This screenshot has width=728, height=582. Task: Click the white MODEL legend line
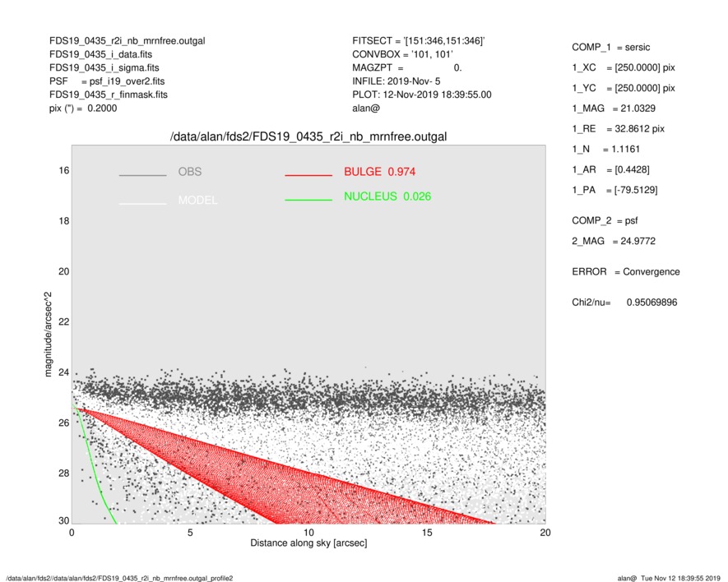142,203
